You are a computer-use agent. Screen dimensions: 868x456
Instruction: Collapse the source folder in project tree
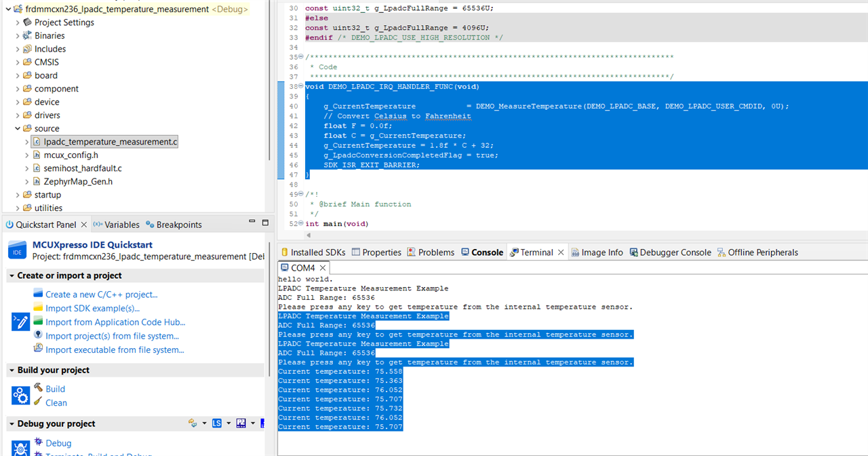pyautogui.click(x=18, y=128)
